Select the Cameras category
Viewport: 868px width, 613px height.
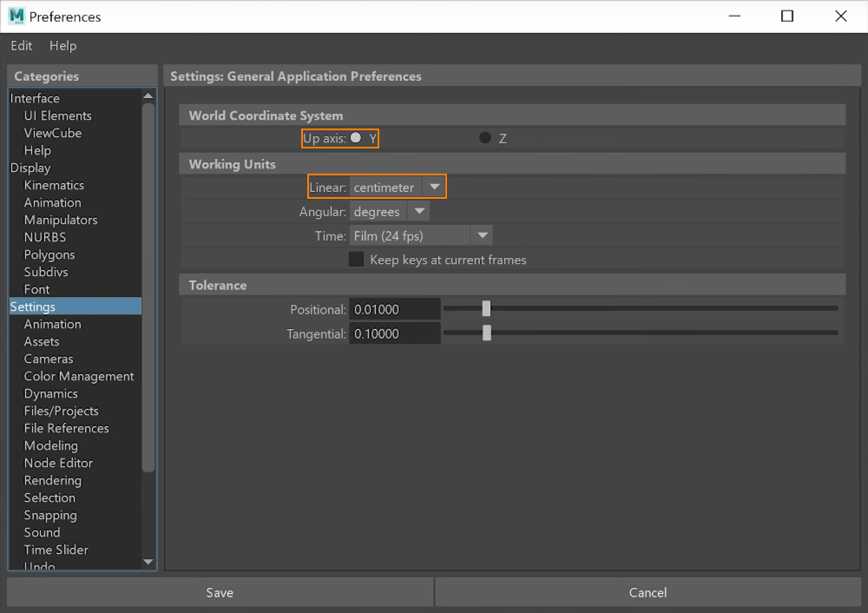76,359
